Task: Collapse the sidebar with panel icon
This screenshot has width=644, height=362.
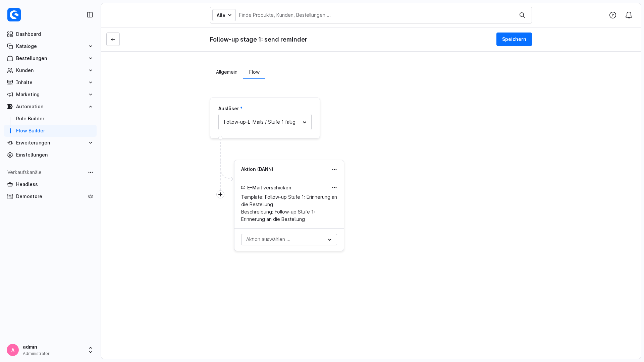Action: tap(90, 15)
